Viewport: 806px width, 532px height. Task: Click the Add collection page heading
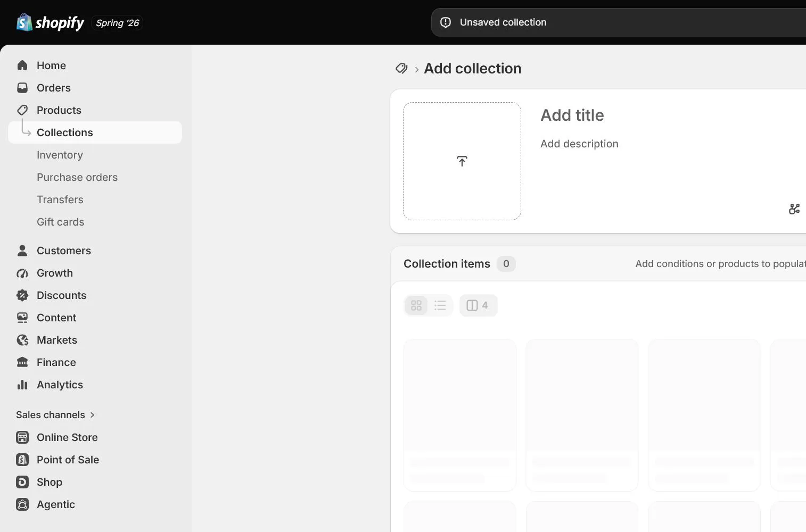point(473,69)
